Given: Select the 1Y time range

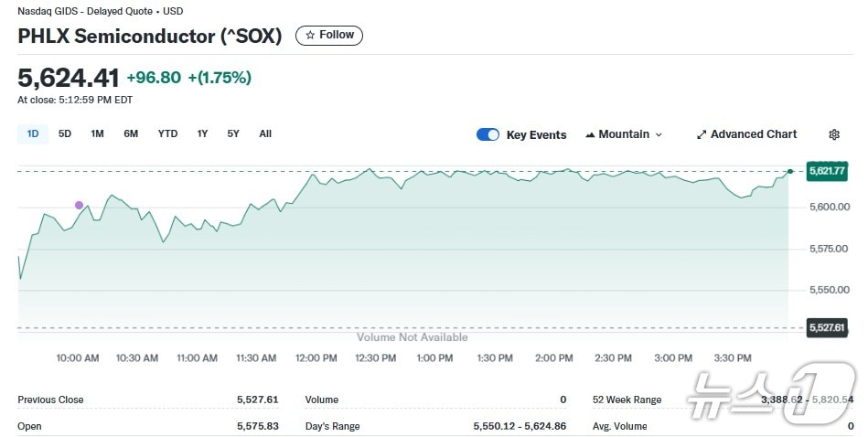Looking at the screenshot, I should click(202, 133).
